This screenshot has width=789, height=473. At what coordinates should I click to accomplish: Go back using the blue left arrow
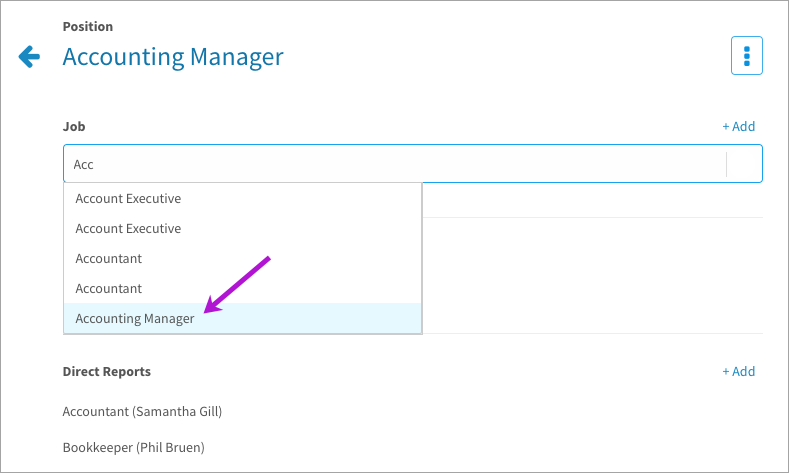coord(29,56)
